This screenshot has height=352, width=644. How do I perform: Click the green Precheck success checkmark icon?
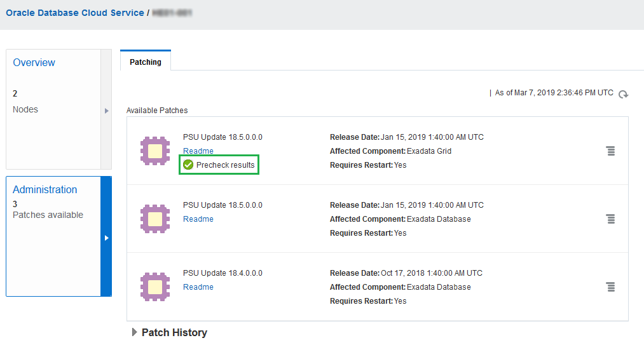tap(188, 165)
